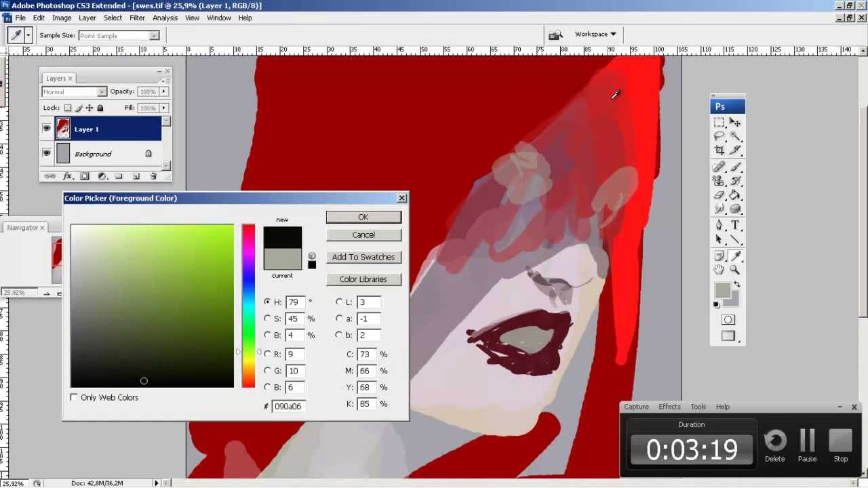
Task: Change screen mode button in toolbox
Action: (x=728, y=335)
